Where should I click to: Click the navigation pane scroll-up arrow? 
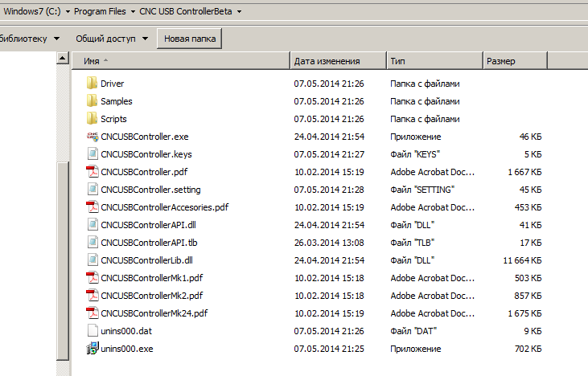[x=62, y=59]
